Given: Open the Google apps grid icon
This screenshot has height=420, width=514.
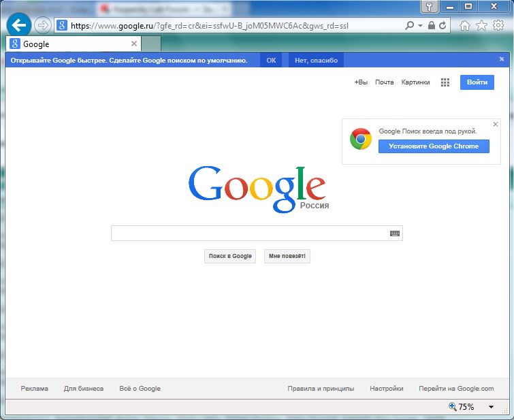Looking at the screenshot, I should [445, 82].
